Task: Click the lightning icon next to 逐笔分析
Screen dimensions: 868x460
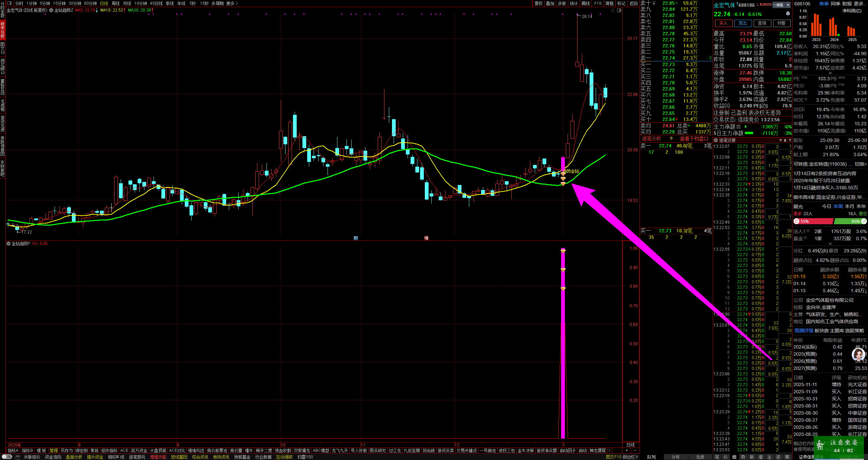Action: click(671, 139)
